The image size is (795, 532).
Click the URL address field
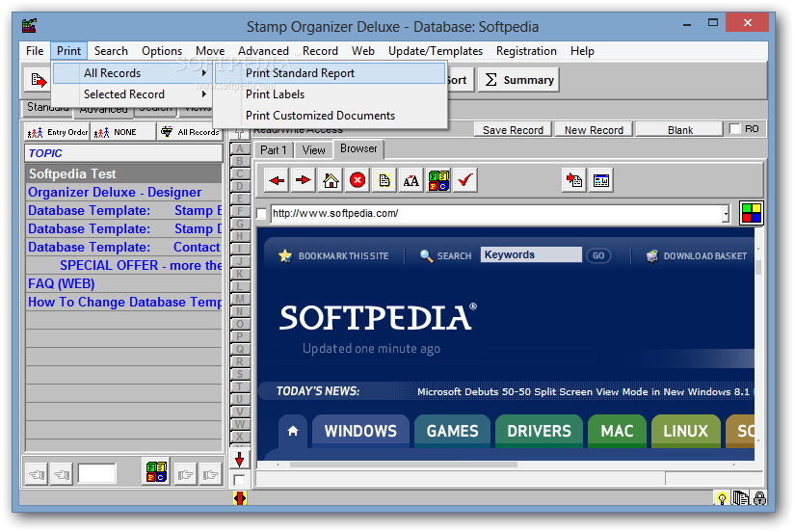tap(497, 214)
